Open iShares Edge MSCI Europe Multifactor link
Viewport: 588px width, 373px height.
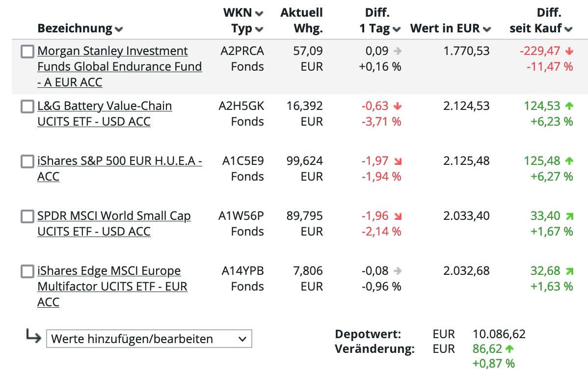(x=109, y=271)
